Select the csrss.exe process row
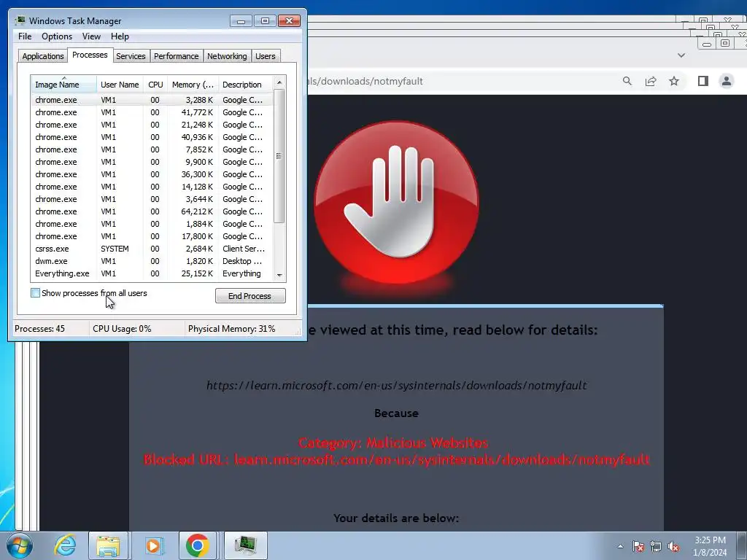The image size is (747, 560). (152, 249)
